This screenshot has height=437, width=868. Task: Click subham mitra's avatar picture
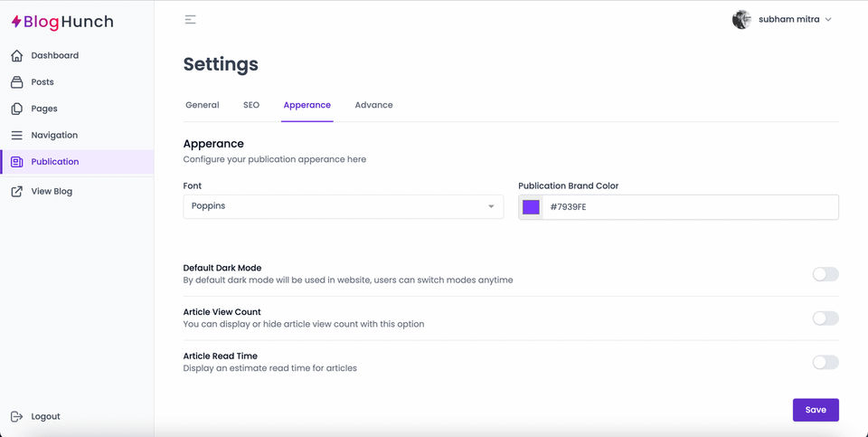click(x=741, y=19)
